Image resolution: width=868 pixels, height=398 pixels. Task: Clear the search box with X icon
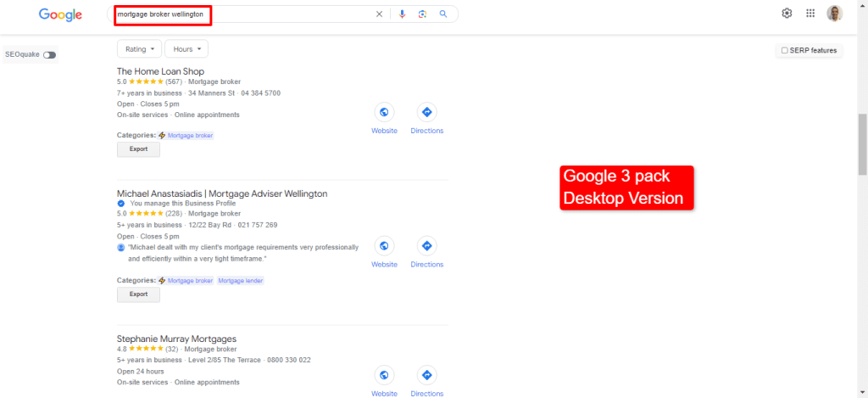(x=379, y=14)
